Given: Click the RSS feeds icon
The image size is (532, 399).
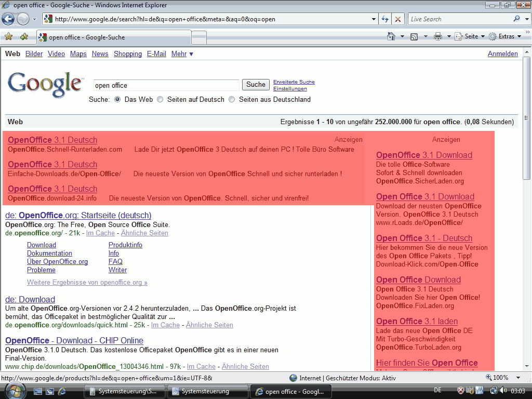Looking at the screenshot, I should (x=414, y=37).
